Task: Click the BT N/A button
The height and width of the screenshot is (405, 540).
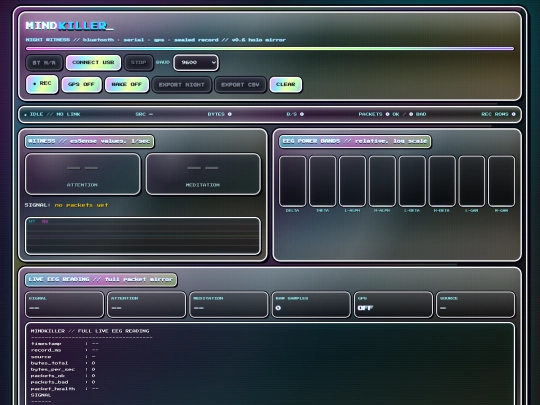Action: [x=44, y=63]
